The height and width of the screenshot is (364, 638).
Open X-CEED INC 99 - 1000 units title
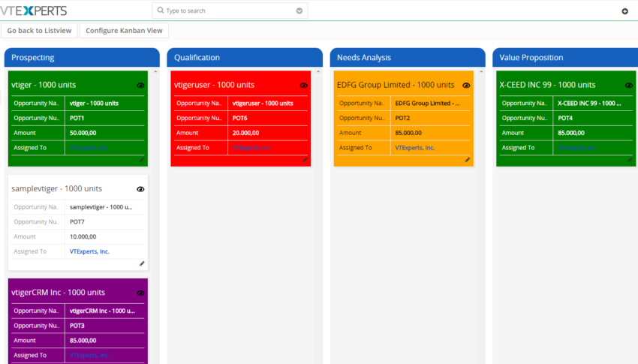coord(547,85)
